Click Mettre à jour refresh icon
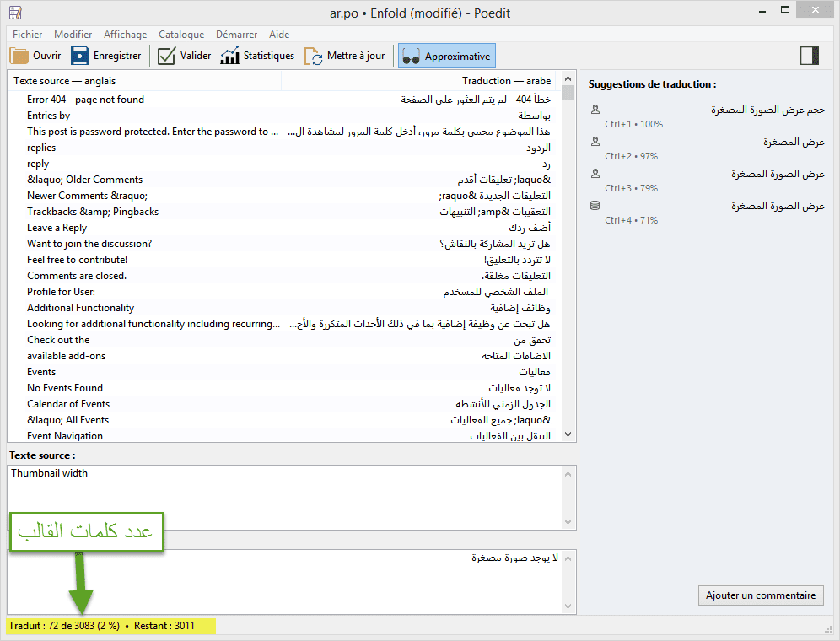 tap(314, 57)
